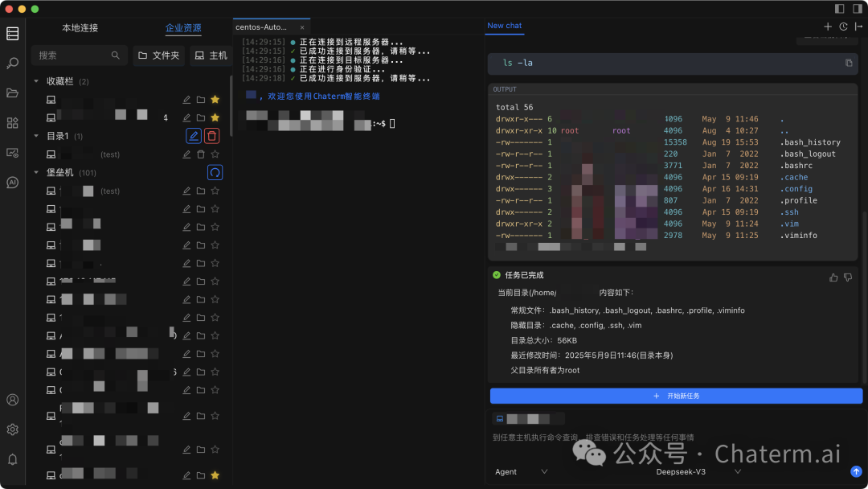Collapse the chat panel icon

click(x=858, y=27)
